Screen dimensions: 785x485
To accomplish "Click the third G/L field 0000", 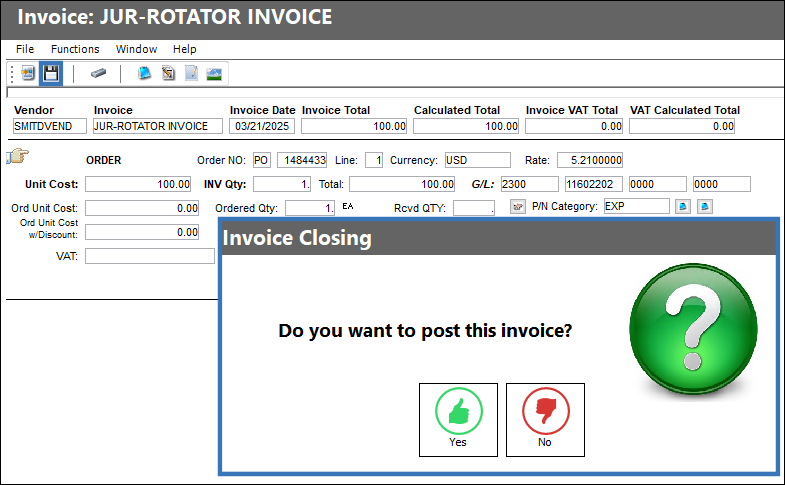I will 658,184.
